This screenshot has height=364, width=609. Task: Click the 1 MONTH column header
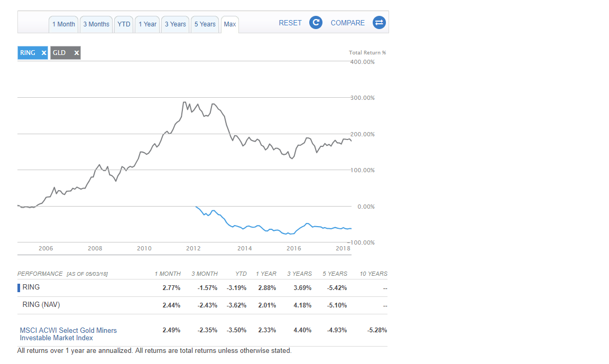(168, 274)
